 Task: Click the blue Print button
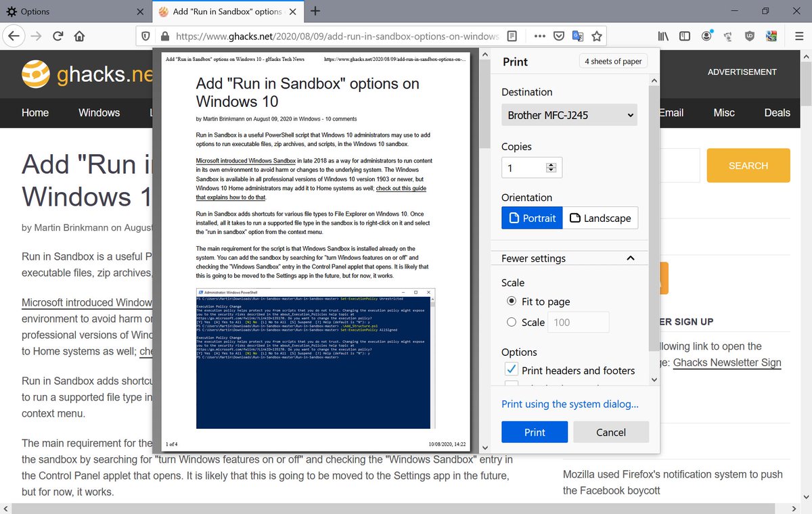tap(535, 432)
